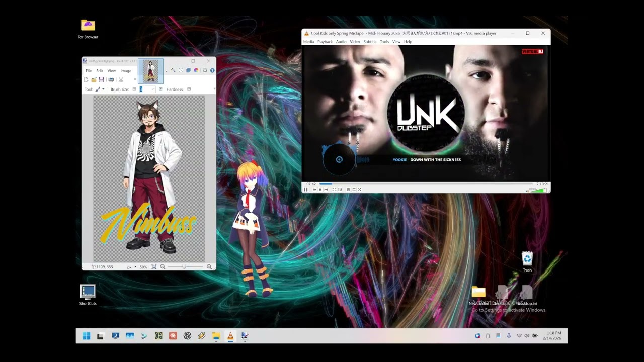Show VLC extended settings

[340, 190]
